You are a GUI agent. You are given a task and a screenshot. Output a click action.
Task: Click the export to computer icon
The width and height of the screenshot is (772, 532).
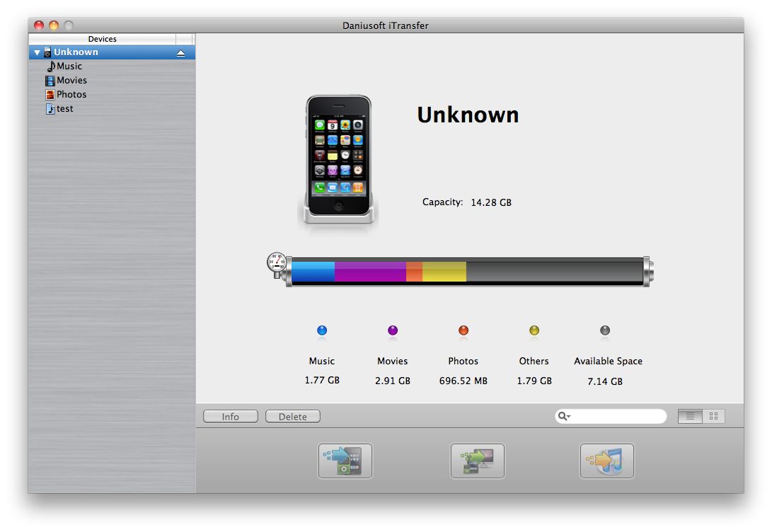[x=477, y=461]
